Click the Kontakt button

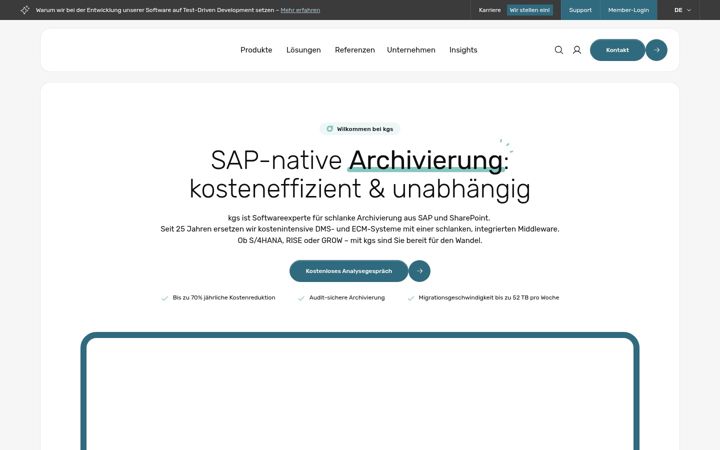[x=617, y=50]
